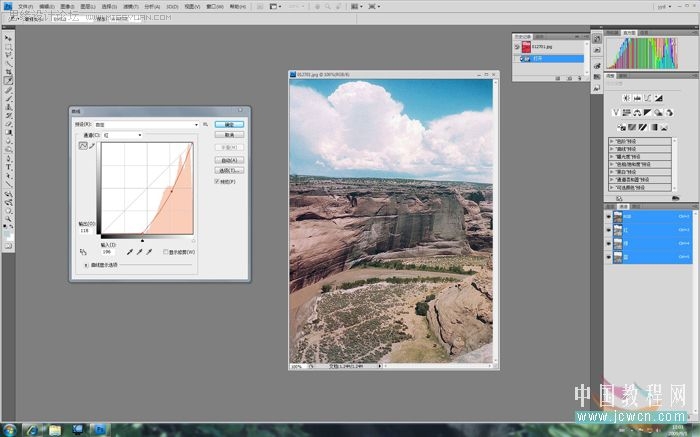Hide the Red channel via its eye icon
Screen dimensions: 700x437
coord(608,230)
